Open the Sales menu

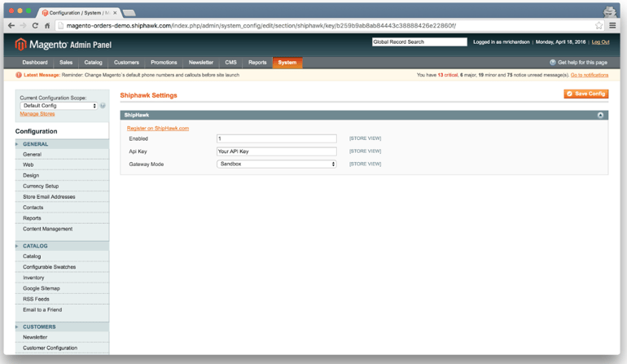[x=66, y=63]
